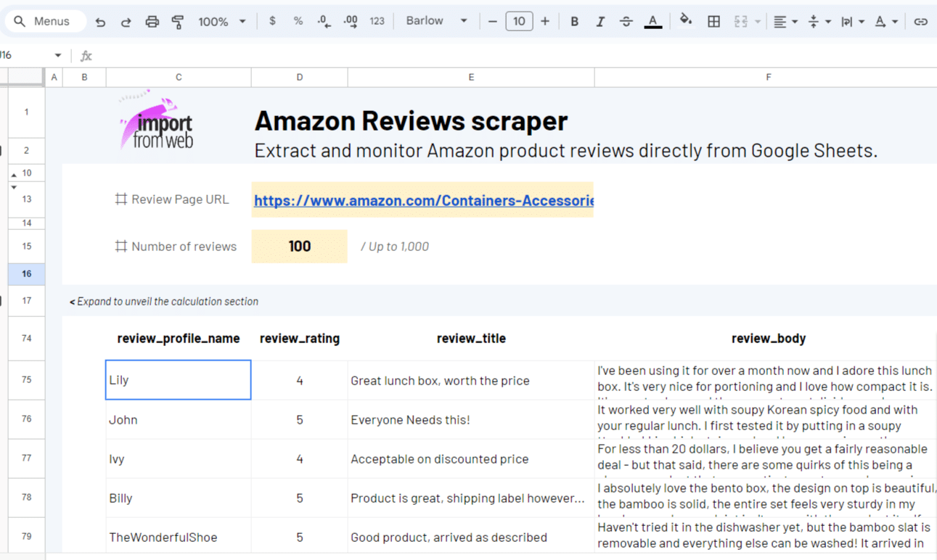The image size is (937, 560).
Task: Click the Print icon
Action: [x=152, y=22]
